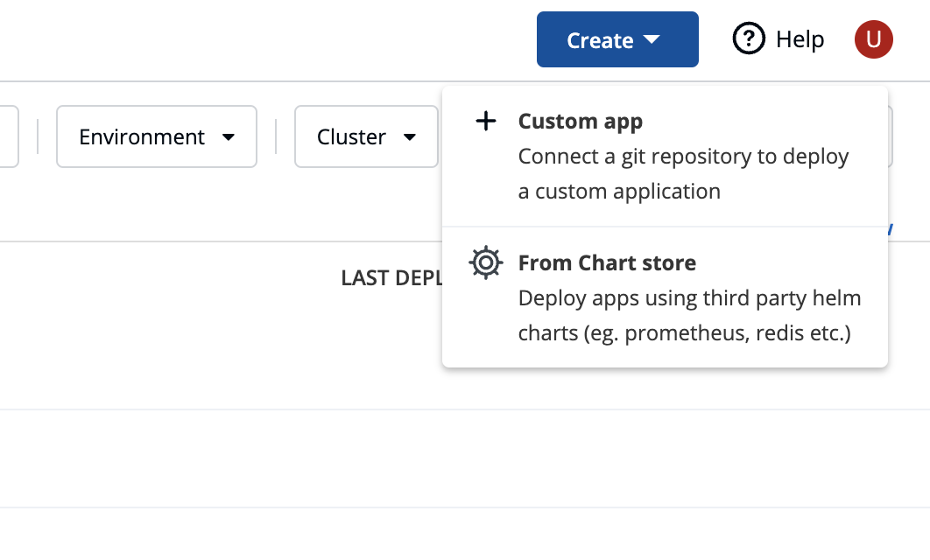930x560 pixels.
Task: Click 'Deploy apps using third party helm' description
Action: (689, 298)
